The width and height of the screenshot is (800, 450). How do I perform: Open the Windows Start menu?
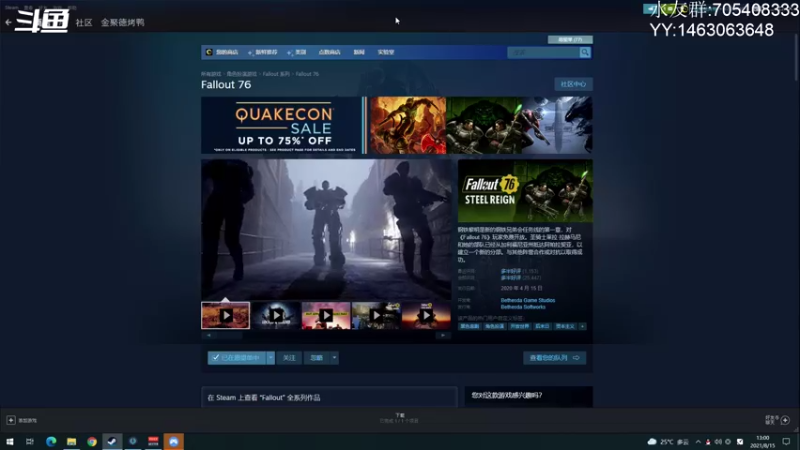pyautogui.click(x=10, y=442)
